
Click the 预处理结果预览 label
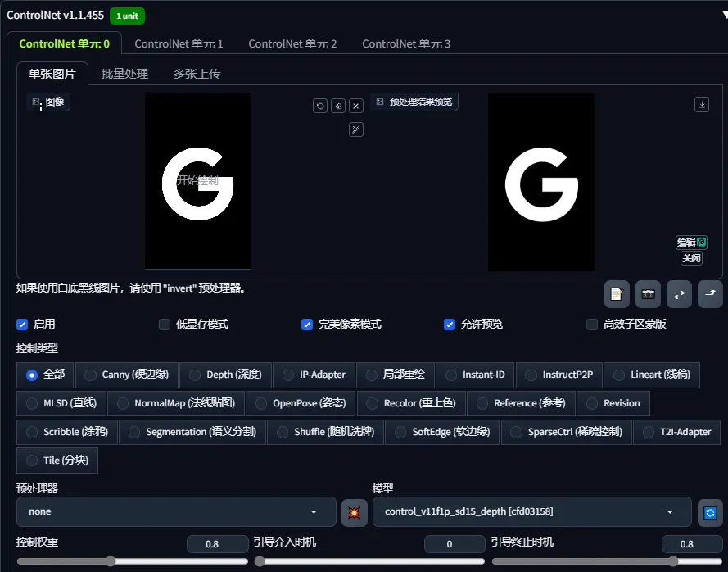point(414,102)
